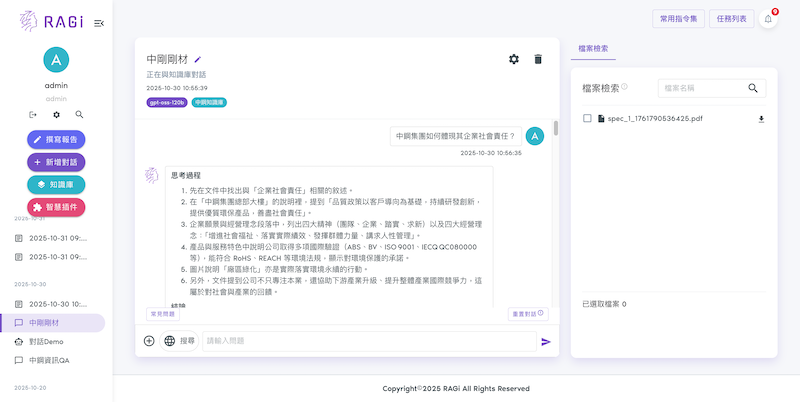Click the assistant logo avatar beside the reply
Viewport: 800px width, 402px height.
[152, 175]
